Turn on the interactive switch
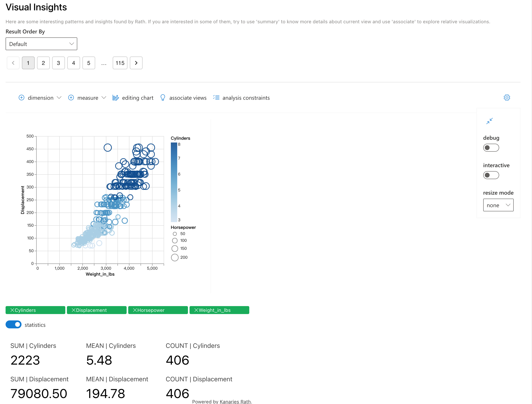532x404 pixels. 491,175
